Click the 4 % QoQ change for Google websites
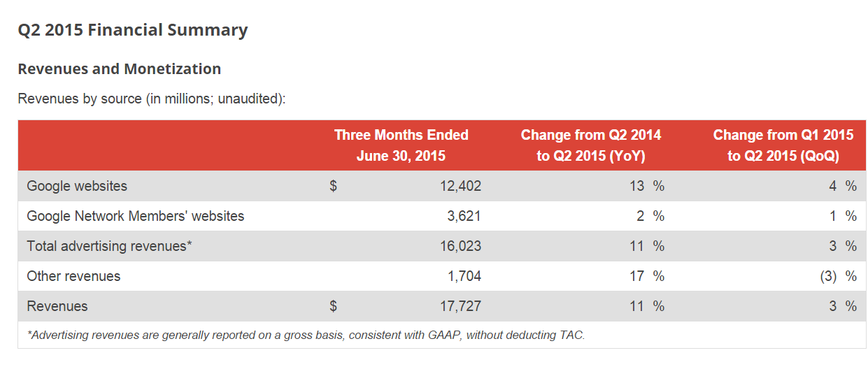 tap(843, 186)
